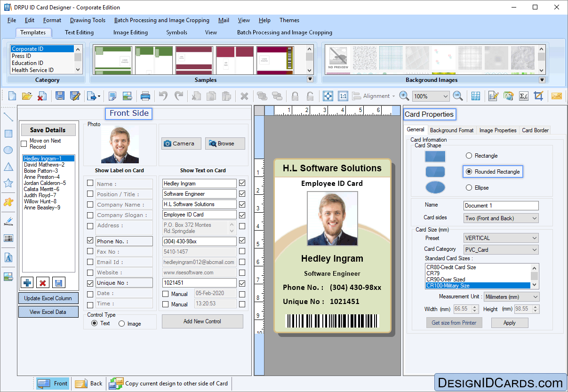This screenshot has width=568, height=392.
Task: Click the blue plus add record icon
Action: tap(28, 283)
